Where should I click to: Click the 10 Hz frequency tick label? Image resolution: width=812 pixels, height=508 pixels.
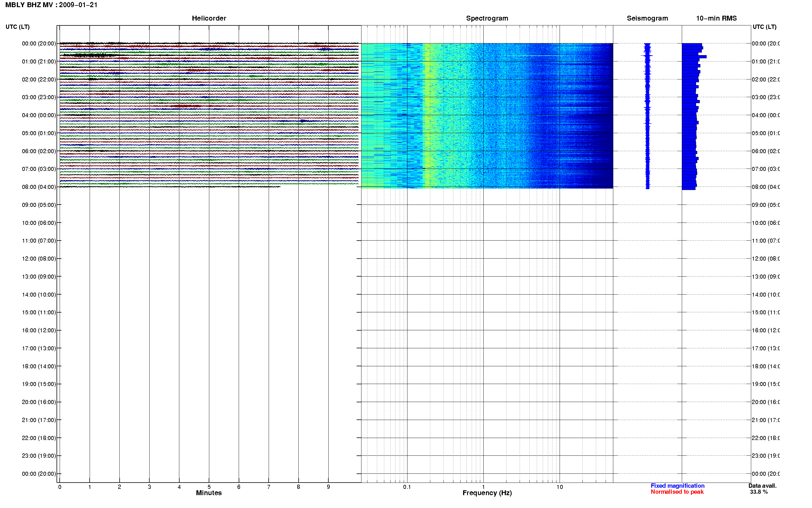pyautogui.click(x=559, y=487)
